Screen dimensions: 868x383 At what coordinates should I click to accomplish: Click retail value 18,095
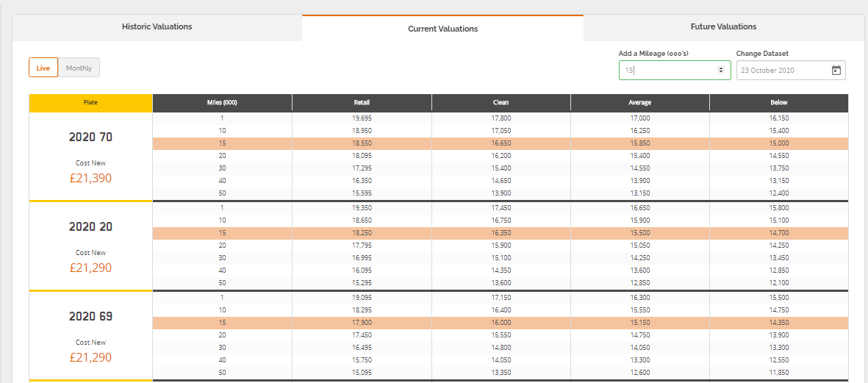362,156
